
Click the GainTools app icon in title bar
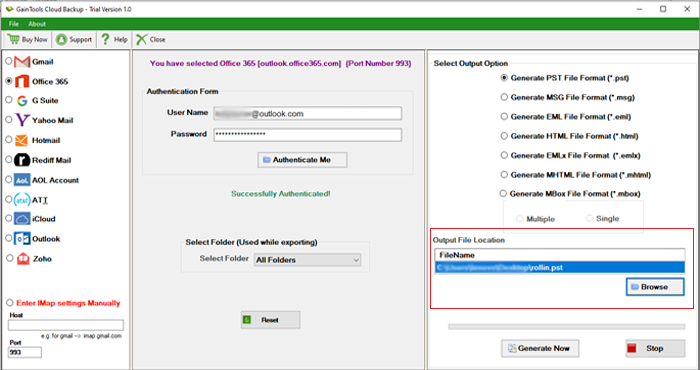9,9
